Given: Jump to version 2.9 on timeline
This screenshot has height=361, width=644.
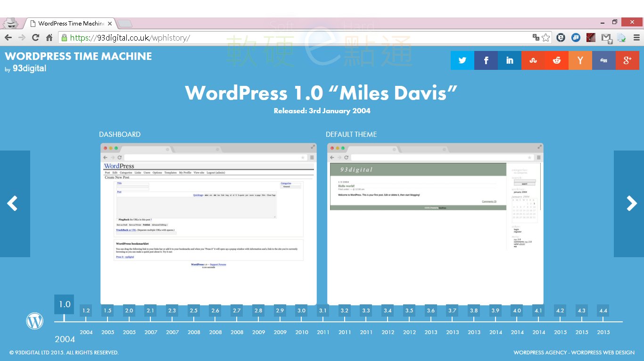Looking at the screenshot, I should pos(280,311).
